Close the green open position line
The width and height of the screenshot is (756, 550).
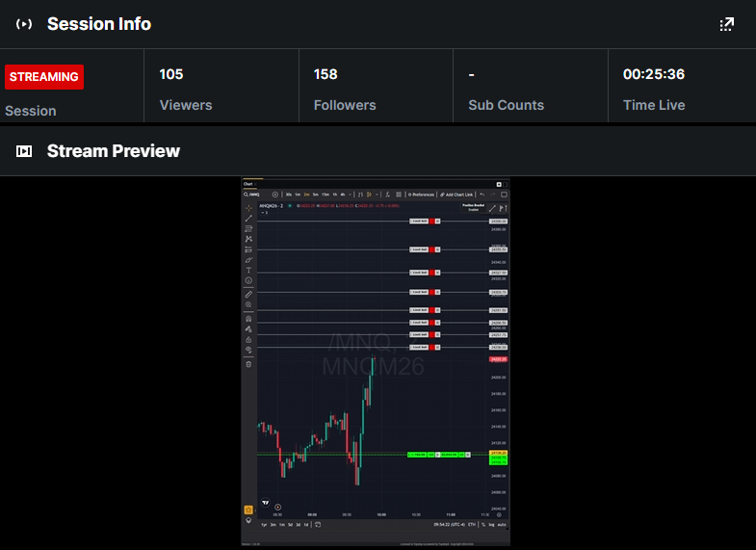[468, 455]
